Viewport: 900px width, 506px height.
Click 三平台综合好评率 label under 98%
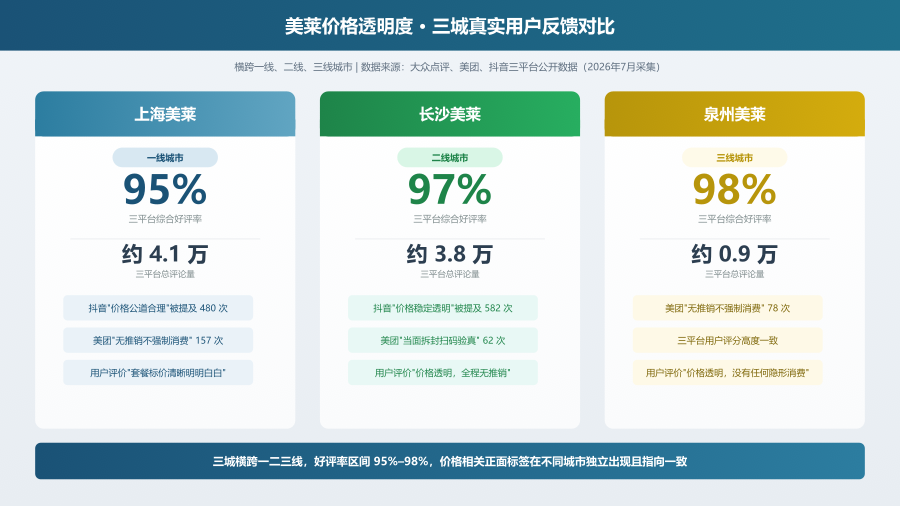pyautogui.click(x=735, y=219)
